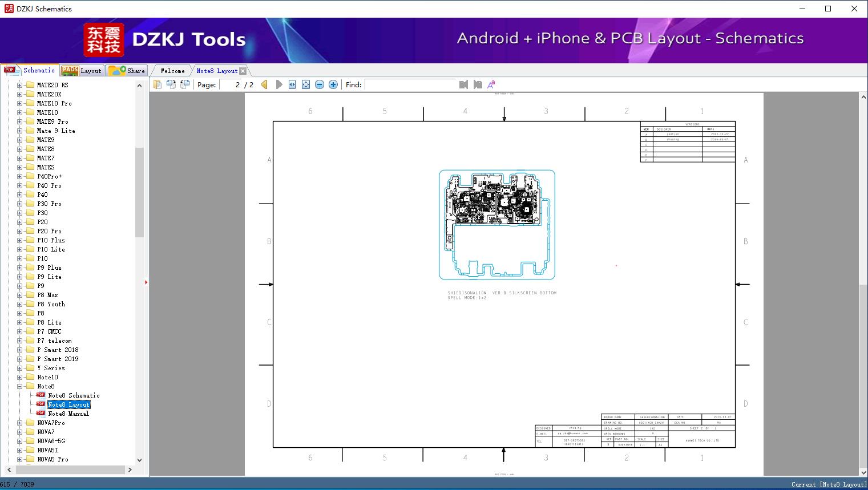Expand the P9 Lite folder
868x490 pixels.
pos(20,277)
